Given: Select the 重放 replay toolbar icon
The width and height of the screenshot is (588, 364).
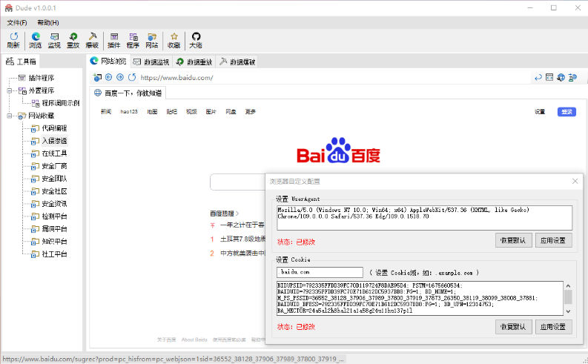Looking at the screenshot, I should tap(73, 40).
